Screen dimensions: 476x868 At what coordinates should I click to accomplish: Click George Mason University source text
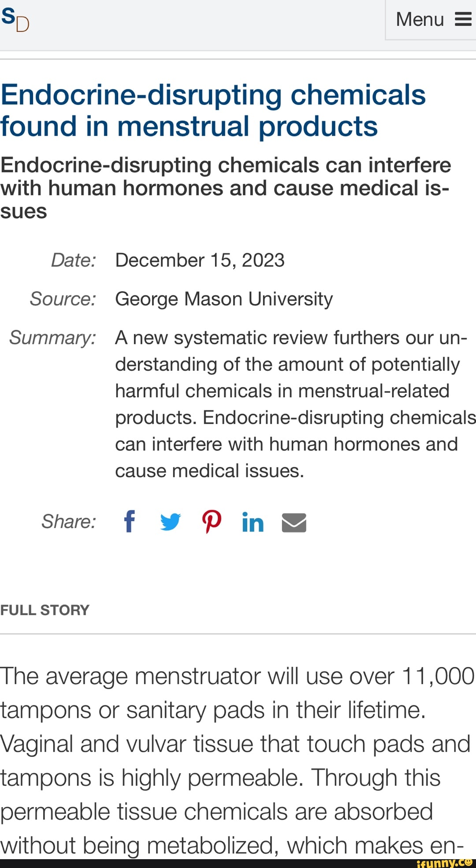pyautogui.click(x=223, y=299)
